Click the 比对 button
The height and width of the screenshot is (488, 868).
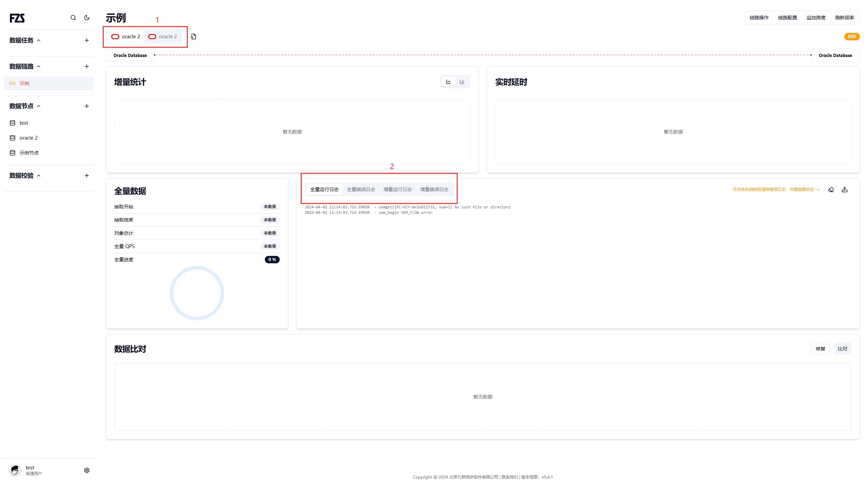pyautogui.click(x=842, y=349)
